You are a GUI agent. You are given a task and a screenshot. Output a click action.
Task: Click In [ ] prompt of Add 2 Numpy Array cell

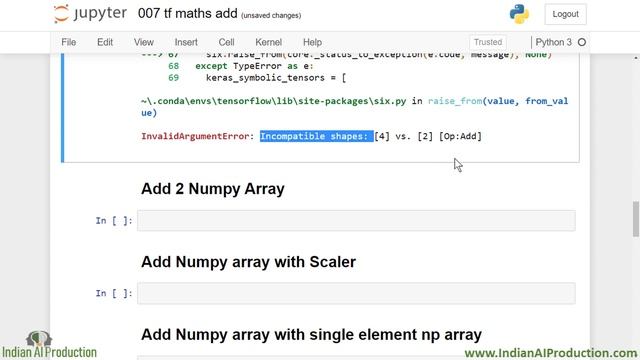[114, 221]
